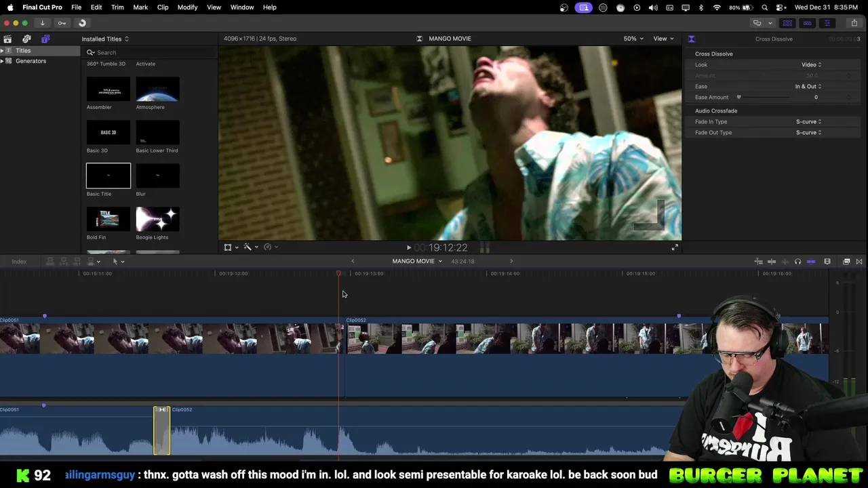
Task: Open the Ease In & Out dropdown
Action: [x=808, y=87]
